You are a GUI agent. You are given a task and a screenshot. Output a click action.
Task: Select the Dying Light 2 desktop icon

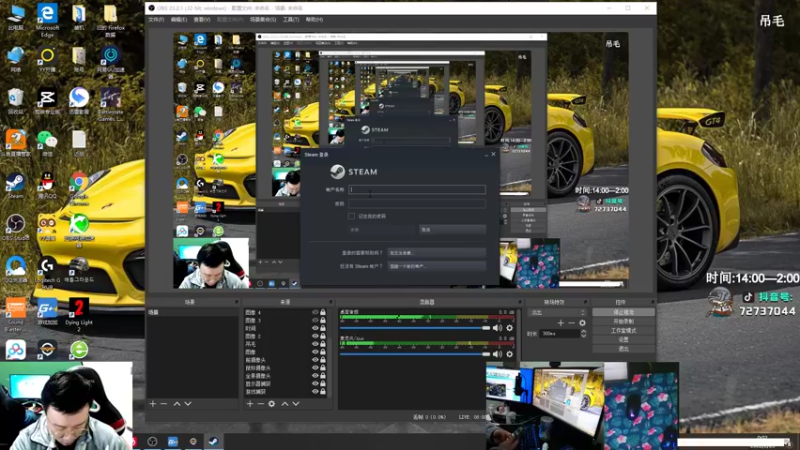click(79, 313)
